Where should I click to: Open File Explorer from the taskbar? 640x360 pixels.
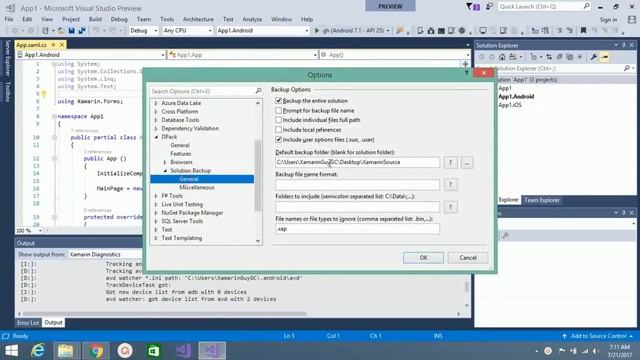65,350
